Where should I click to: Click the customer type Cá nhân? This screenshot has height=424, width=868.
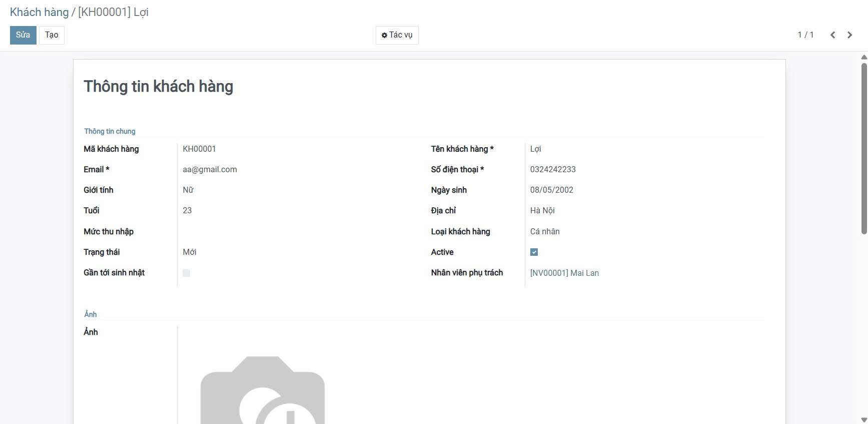point(545,231)
